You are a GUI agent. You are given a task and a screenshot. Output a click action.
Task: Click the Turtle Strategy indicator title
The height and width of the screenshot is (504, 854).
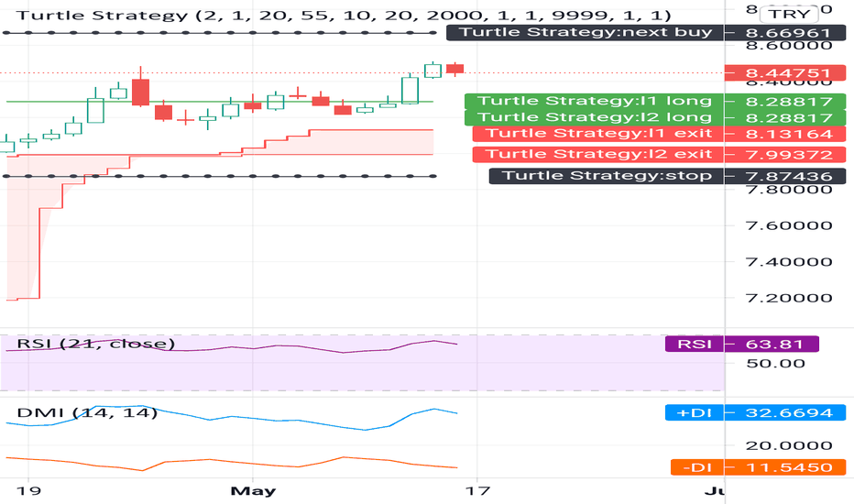(x=343, y=15)
